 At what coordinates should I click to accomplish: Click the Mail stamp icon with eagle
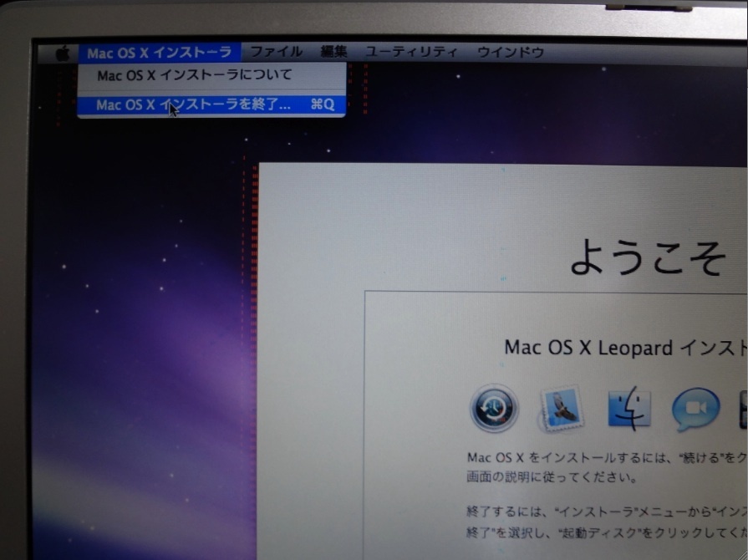[561, 409]
